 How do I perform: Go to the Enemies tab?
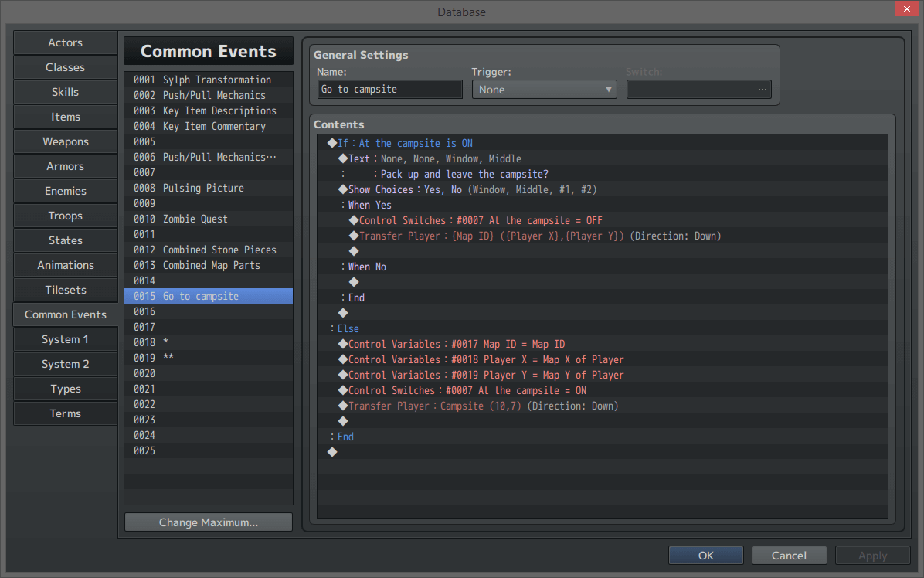click(x=66, y=191)
